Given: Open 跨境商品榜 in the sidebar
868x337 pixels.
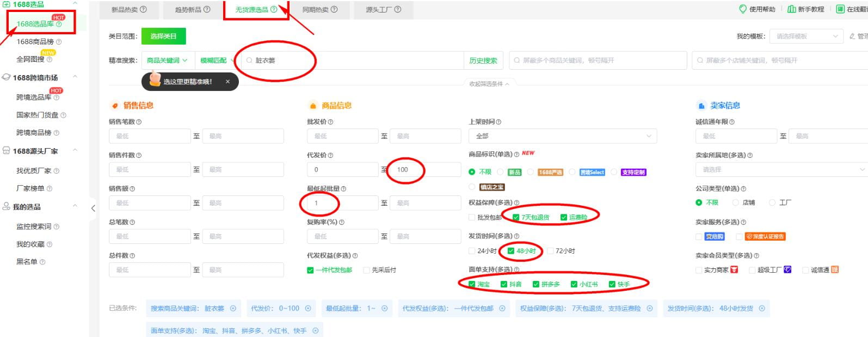Looking at the screenshot, I should 34,133.
